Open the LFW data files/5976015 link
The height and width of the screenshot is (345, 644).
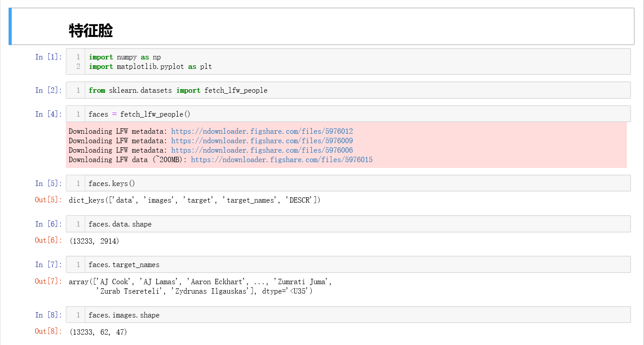coord(282,160)
